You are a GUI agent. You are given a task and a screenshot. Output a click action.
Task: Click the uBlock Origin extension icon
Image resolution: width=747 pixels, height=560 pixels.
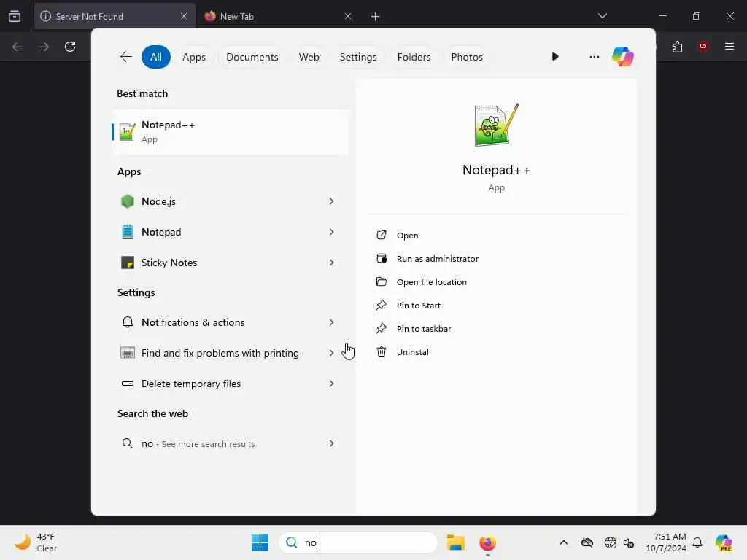click(703, 46)
